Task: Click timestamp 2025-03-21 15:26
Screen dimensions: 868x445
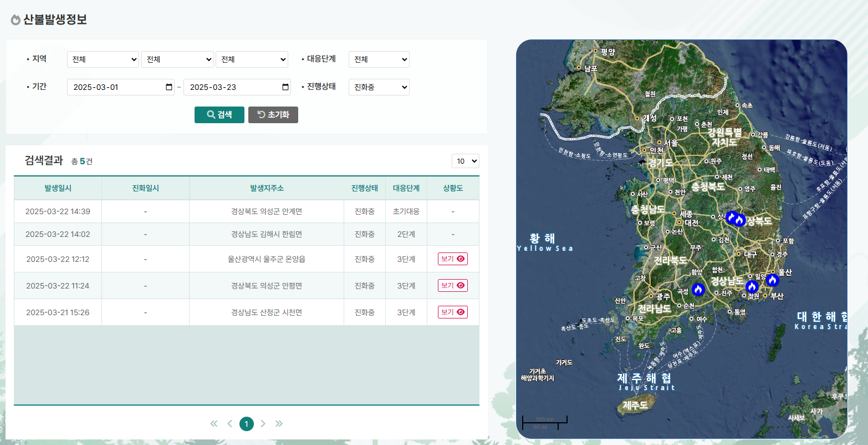Action: pyautogui.click(x=58, y=312)
